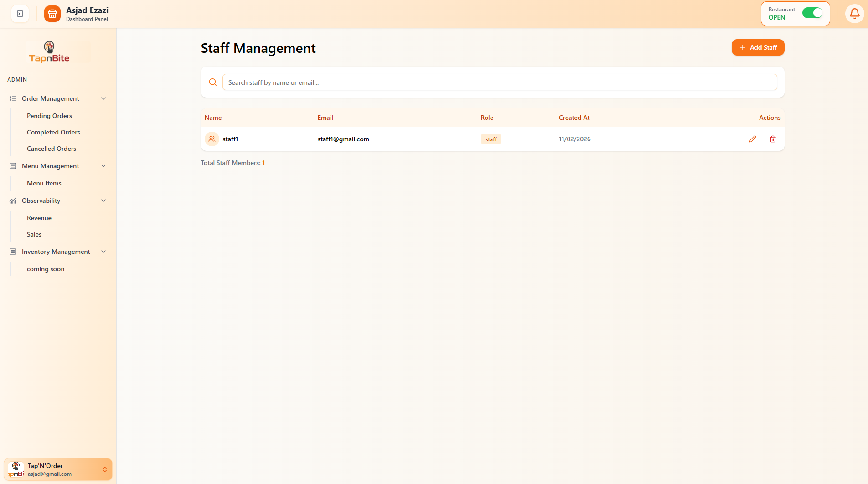Expand the Tap'N'Order account chevron

coord(104,469)
